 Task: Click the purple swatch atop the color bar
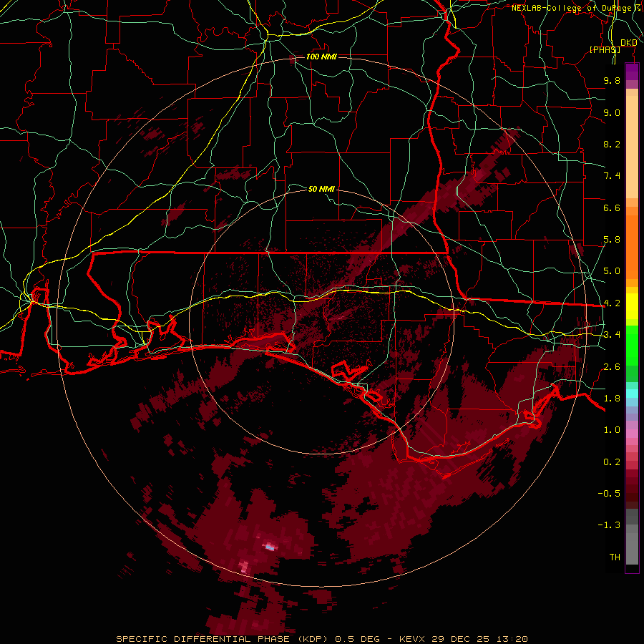tap(632, 72)
